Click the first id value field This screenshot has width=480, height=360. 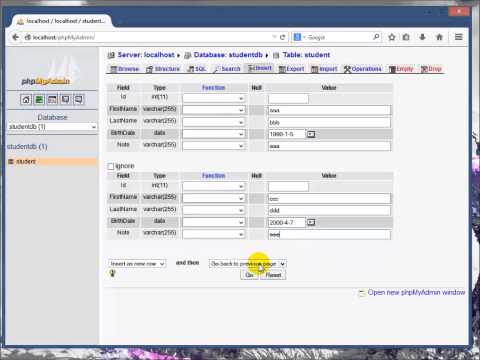288,98
